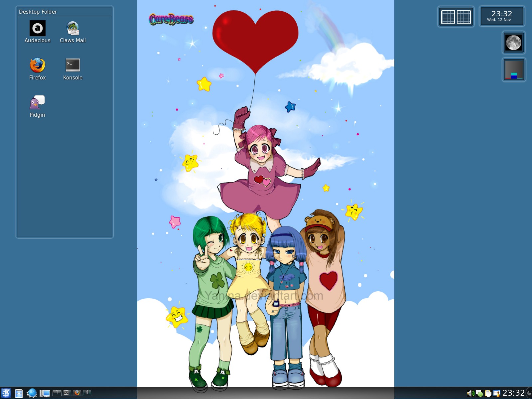Switch to virtual desktop 2 in pager
The image size is (532, 399).
point(67,393)
